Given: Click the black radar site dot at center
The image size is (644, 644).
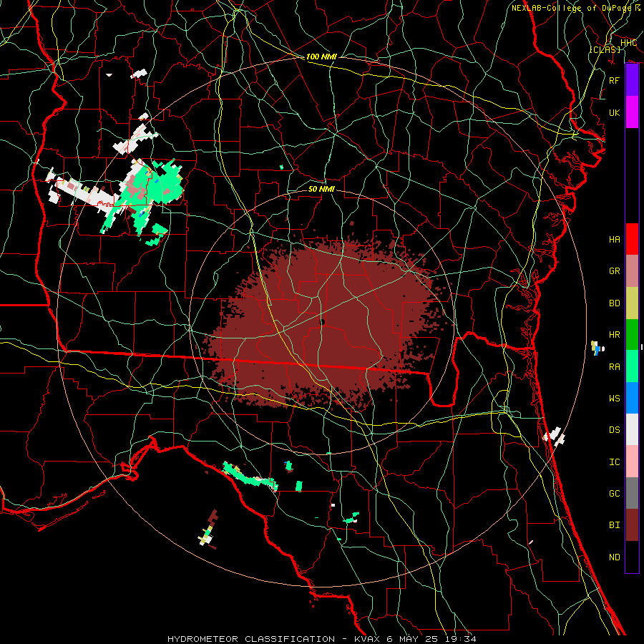Looking at the screenshot, I should pos(322,322).
